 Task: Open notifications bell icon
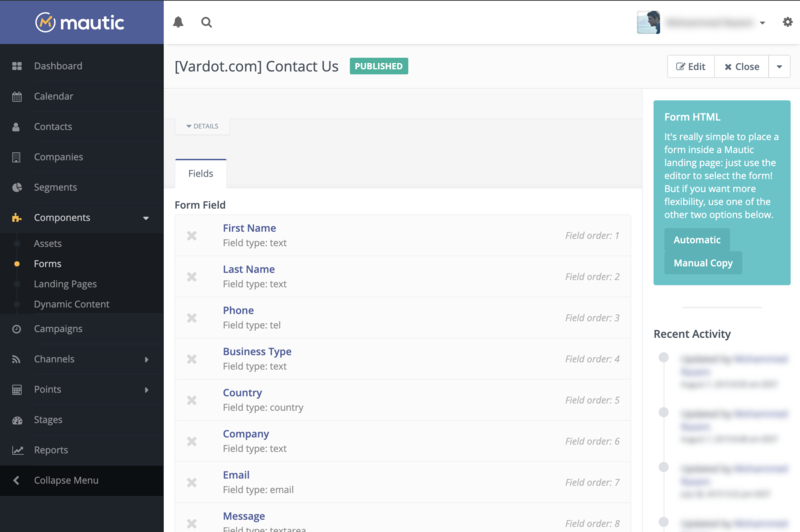pos(178,22)
